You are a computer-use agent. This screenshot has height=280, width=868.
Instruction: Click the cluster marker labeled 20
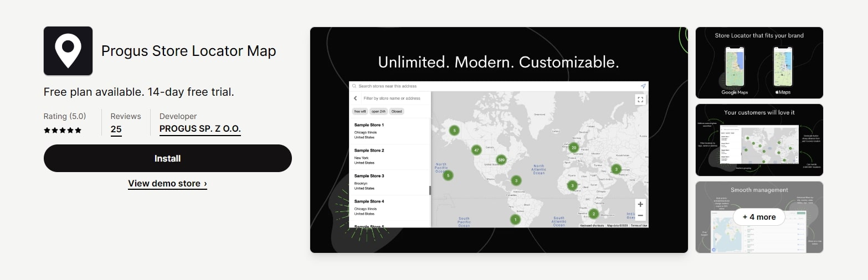point(574,148)
